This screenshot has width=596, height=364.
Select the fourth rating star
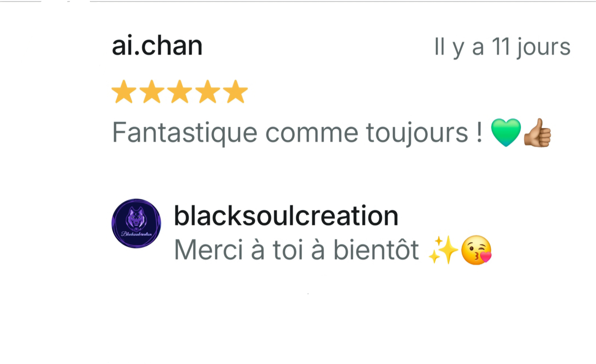[x=207, y=92]
